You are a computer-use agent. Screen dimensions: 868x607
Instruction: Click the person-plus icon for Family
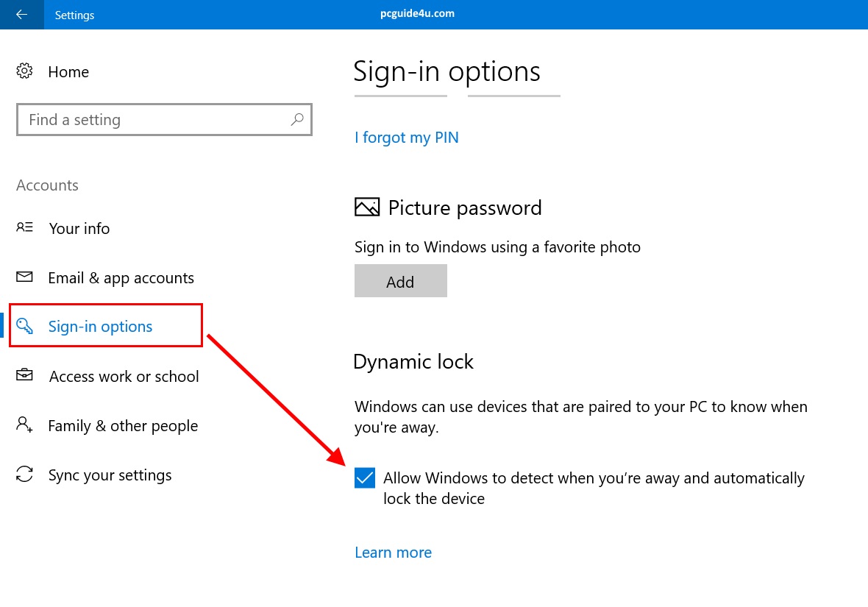(x=25, y=425)
